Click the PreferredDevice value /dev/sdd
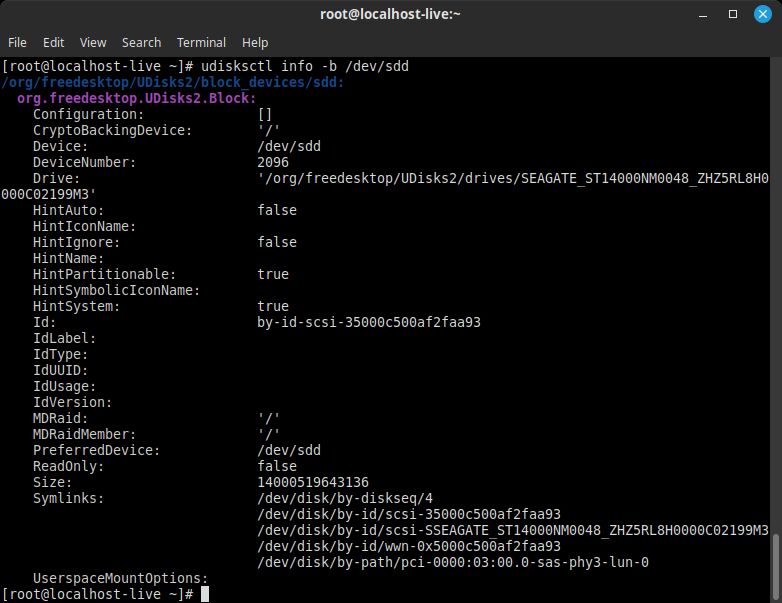 (x=289, y=450)
